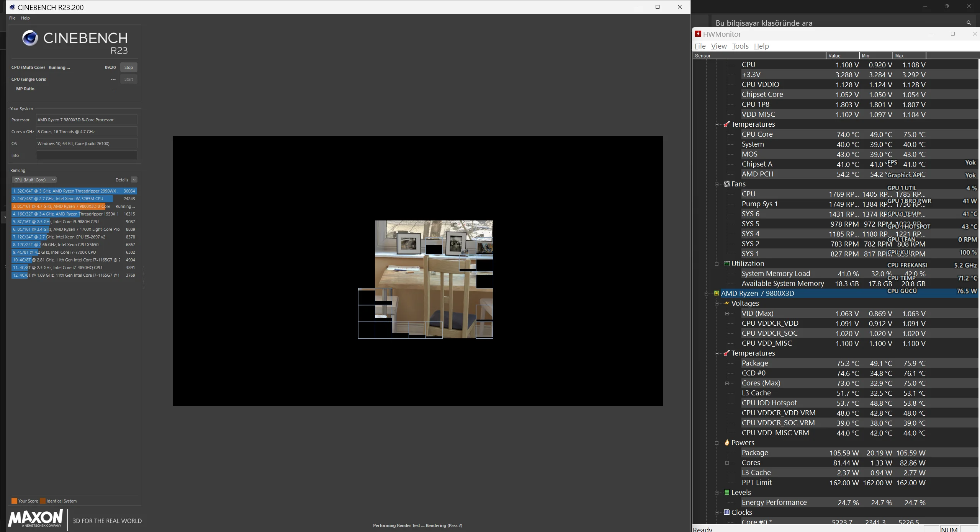This screenshot has height=532, width=980.
Task: Click the search magnifier in the Explorer bar
Action: click(x=969, y=23)
